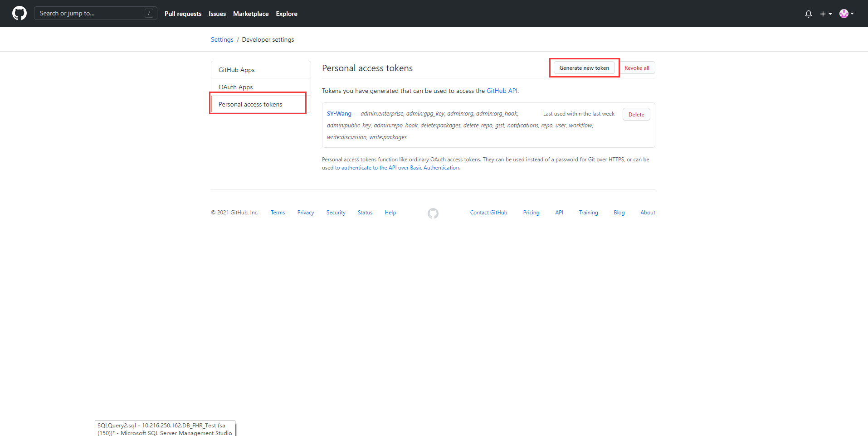Click the '© 2021 GitHub, Inc.' footer text
Viewport: 868px width, 436px height.
(234, 213)
